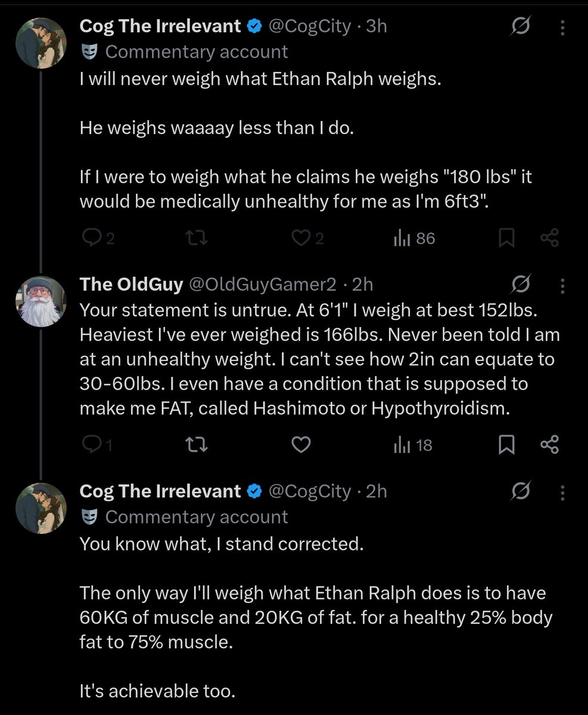Reply to The OldGuy's tweet
This screenshot has height=715, width=588.
point(97,444)
